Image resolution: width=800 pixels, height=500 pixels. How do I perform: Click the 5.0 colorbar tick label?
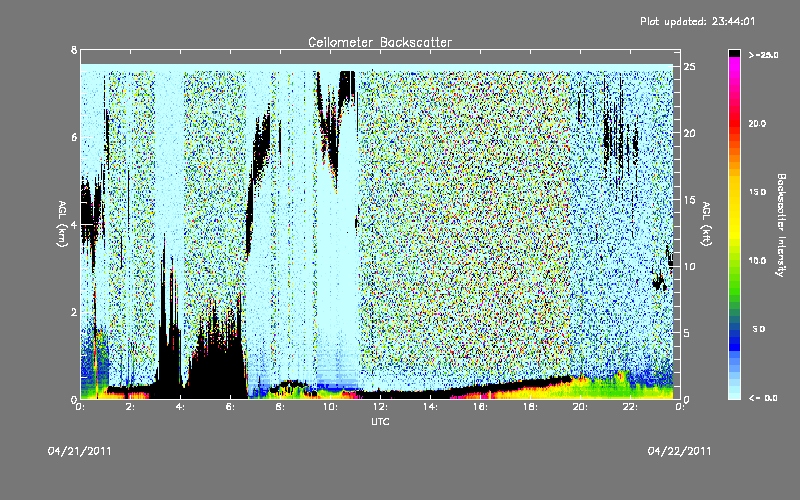point(759,329)
